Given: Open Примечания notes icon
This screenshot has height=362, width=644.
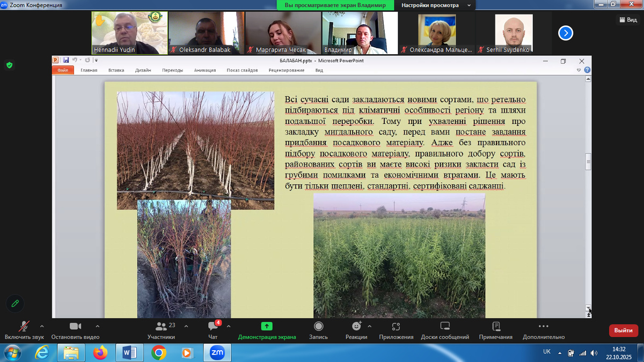Looking at the screenshot, I should click(496, 326).
